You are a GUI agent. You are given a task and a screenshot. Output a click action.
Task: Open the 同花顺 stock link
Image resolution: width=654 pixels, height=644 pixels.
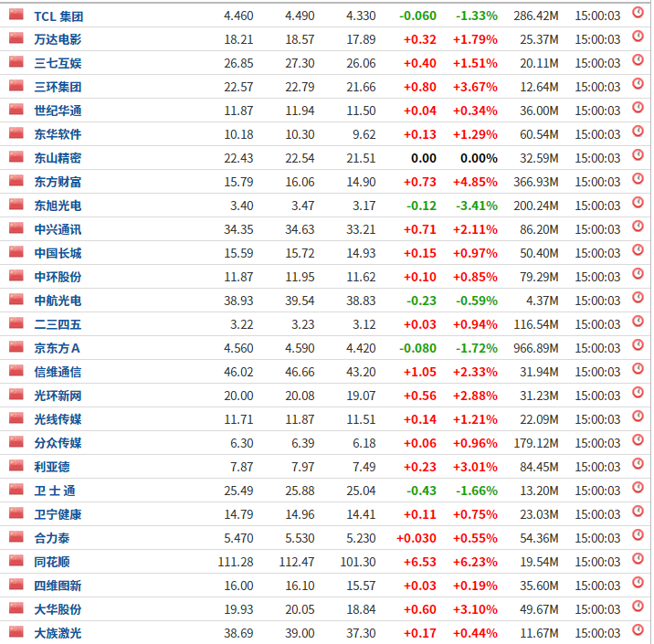pos(52,563)
